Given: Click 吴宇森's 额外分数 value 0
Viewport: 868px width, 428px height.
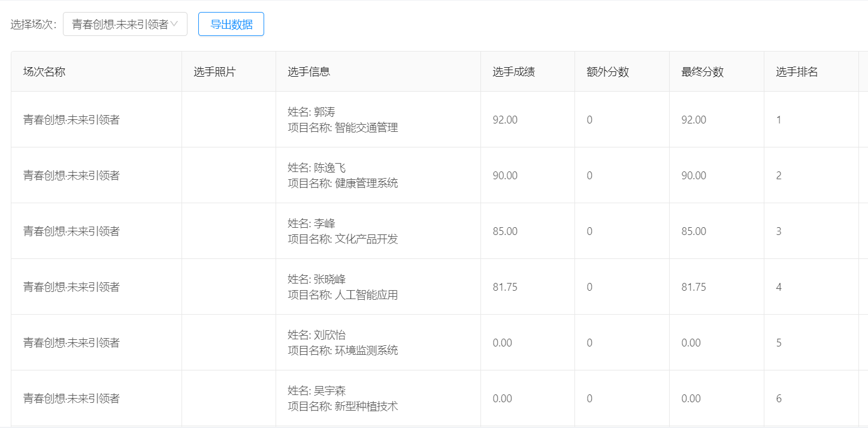Looking at the screenshot, I should pyautogui.click(x=589, y=399).
